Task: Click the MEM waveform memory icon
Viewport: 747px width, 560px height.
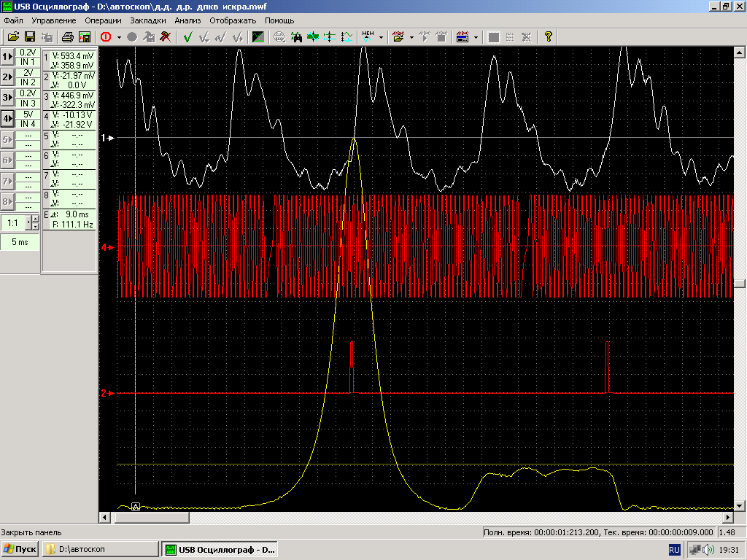Action: [368, 36]
